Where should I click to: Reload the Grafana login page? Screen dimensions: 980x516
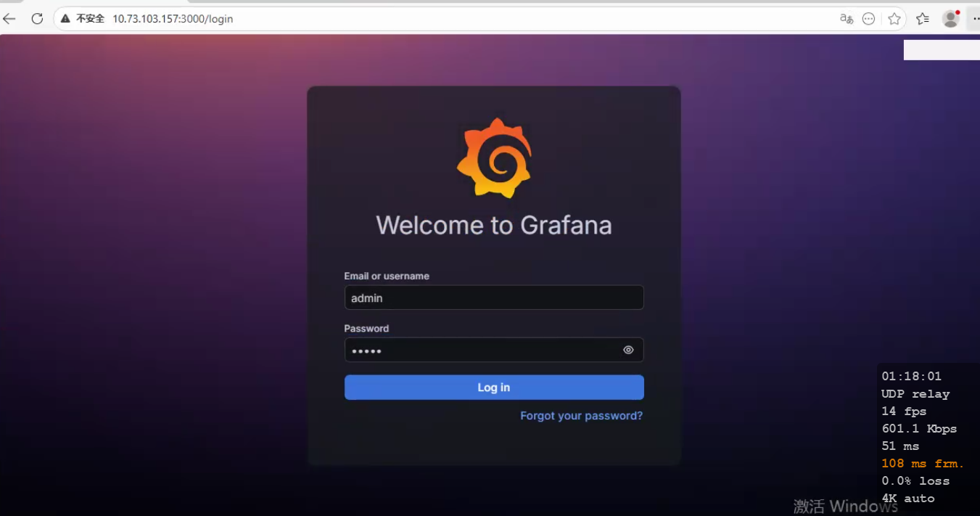click(x=37, y=19)
